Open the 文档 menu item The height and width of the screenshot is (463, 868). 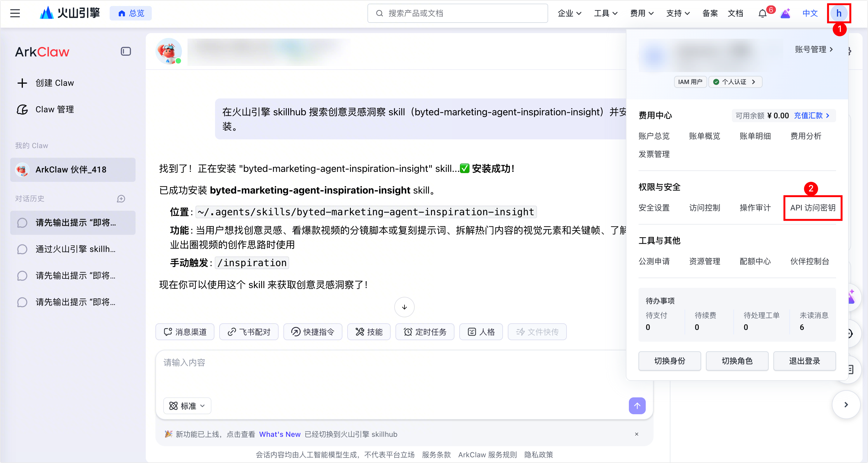[735, 14]
